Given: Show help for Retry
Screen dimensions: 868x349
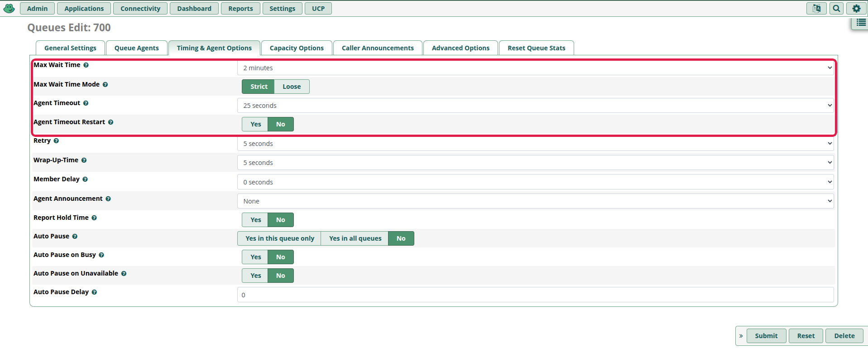Looking at the screenshot, I should pyautogui.click(x=56, y=141).
